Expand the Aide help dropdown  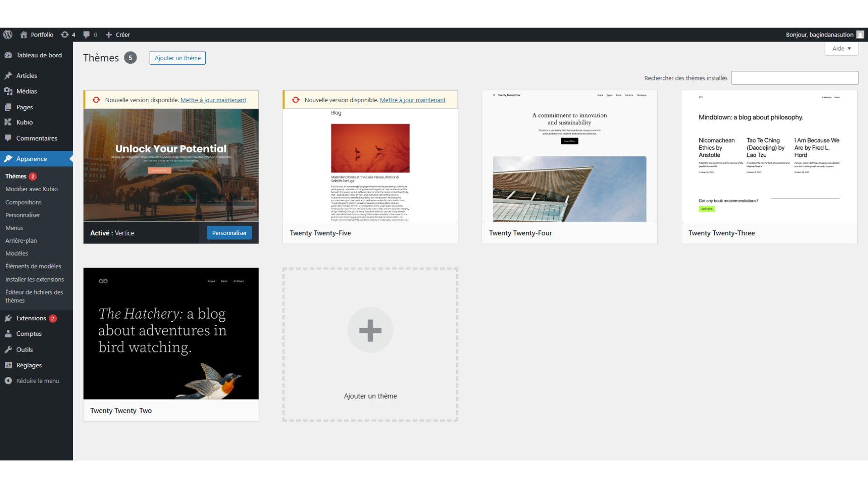click(841, 48)
